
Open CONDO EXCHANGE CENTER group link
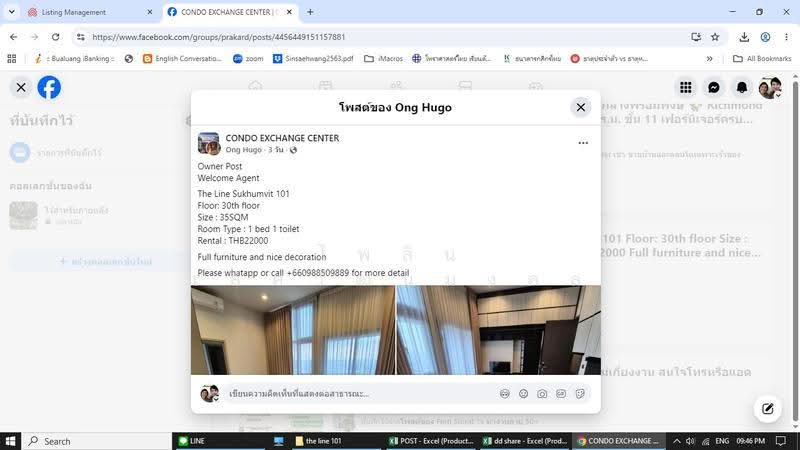282,138
